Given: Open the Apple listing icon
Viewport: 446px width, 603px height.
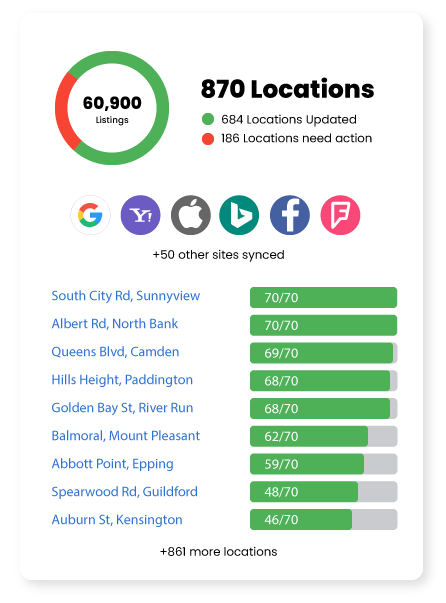Looking at the screenshot, I should point(191,215).
